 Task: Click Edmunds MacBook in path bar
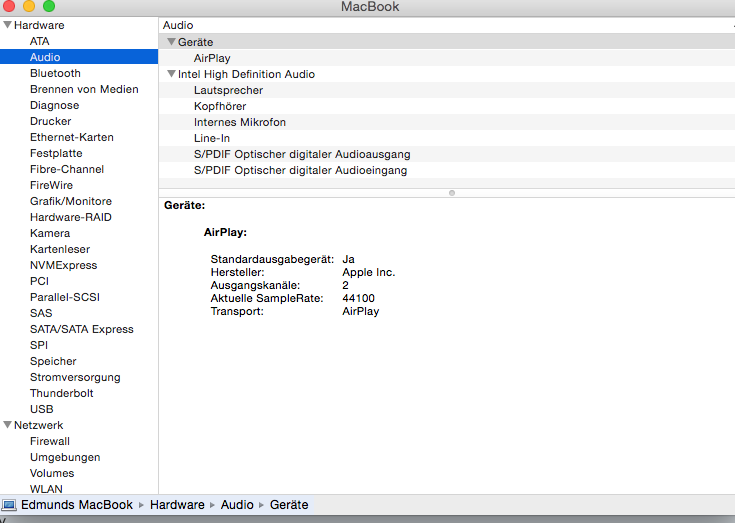77,505
